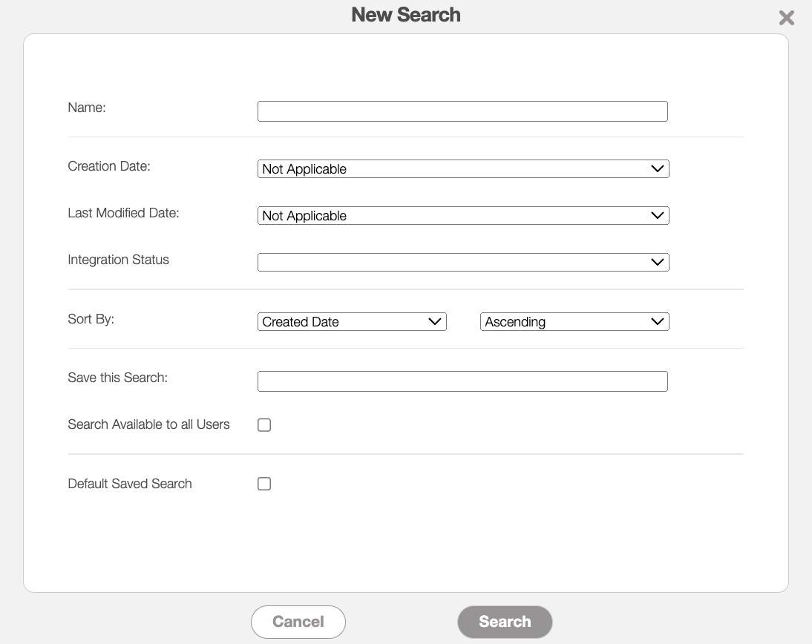Screen dimensions: 812x644
Task: Click the 'Last Modified Date:' label
Action: pyautogui.click(x=124, y=213)
